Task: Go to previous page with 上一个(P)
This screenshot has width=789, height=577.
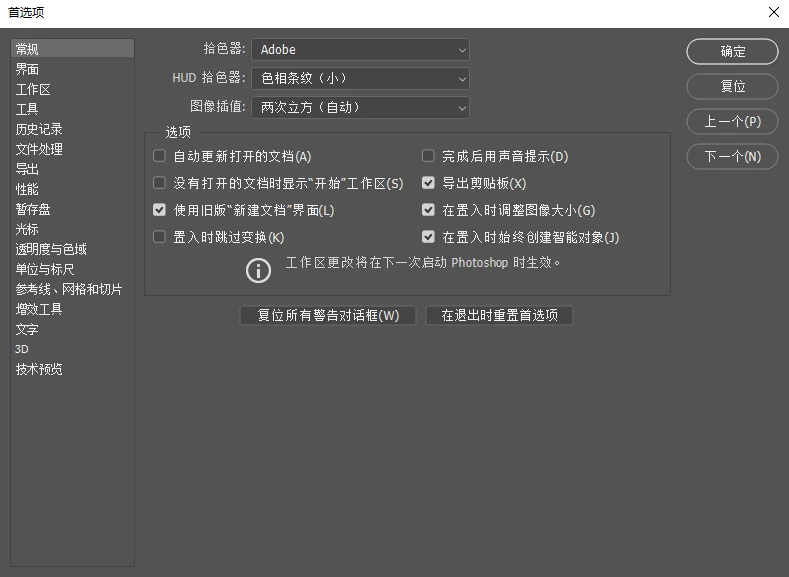Action: [732, 121]
